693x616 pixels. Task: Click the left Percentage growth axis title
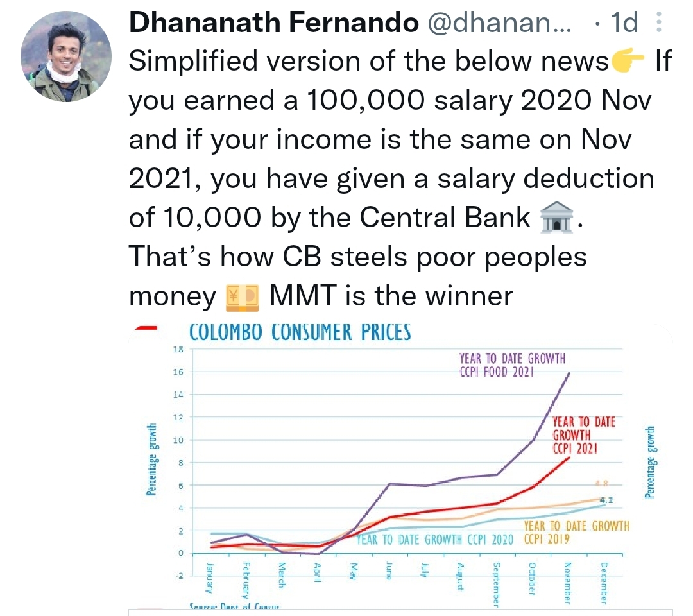pos(151,459)
